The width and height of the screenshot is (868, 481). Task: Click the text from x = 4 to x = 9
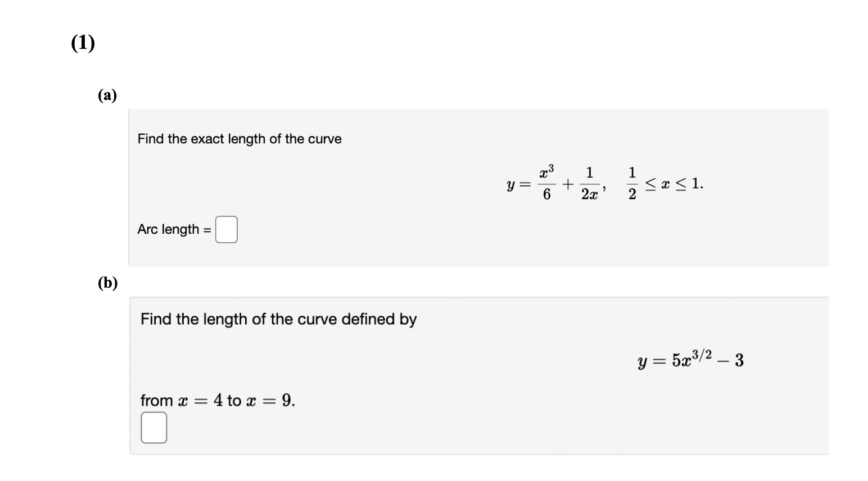coord(216,400)
